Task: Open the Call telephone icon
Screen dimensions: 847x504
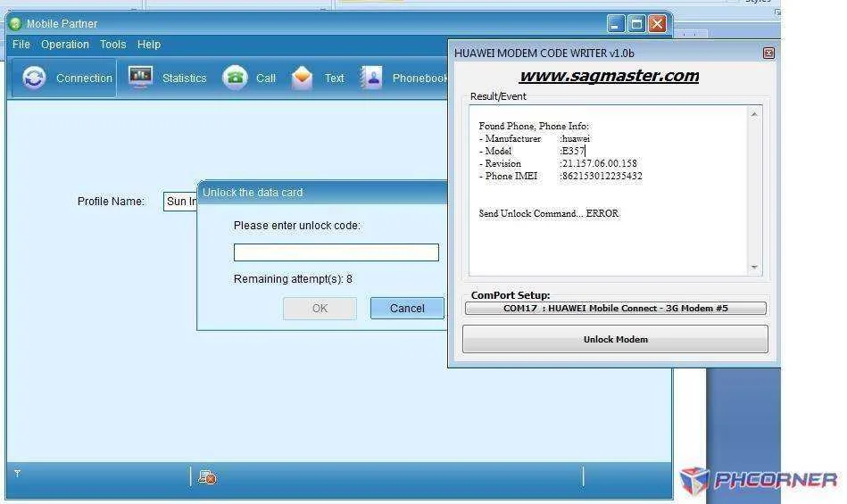Action: pos(235,78)
